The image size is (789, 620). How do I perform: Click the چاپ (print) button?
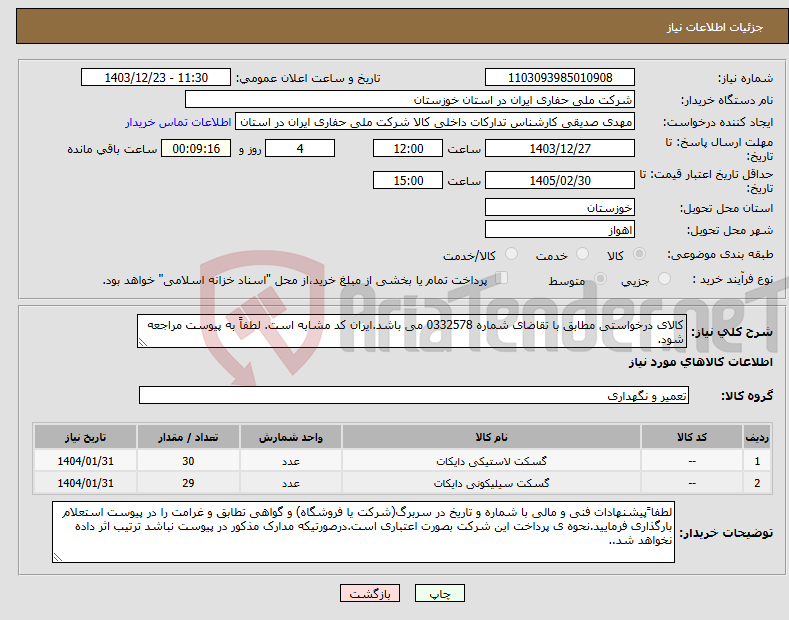(x=439, y=593)
